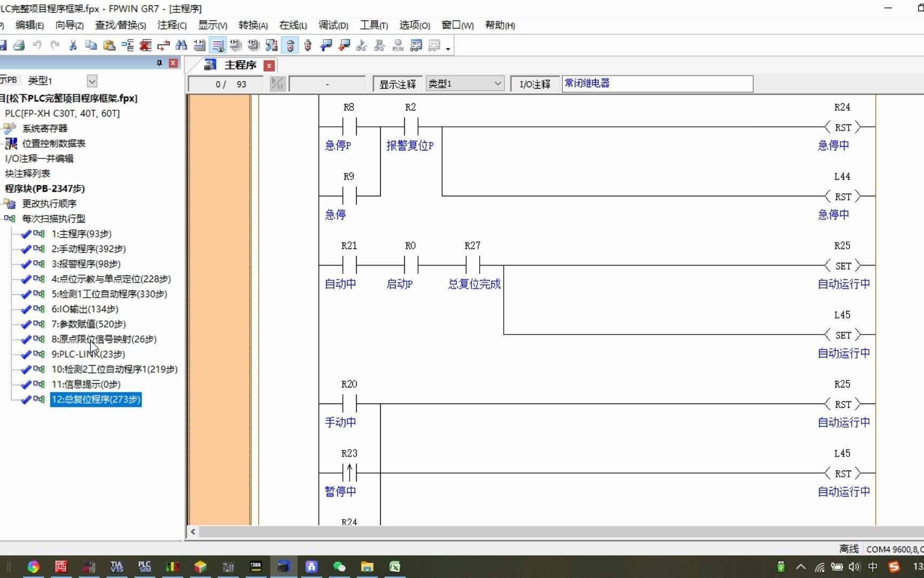Click the Find binoculars icon
This screenshot has width=924, height=578.
click(181, 45)
